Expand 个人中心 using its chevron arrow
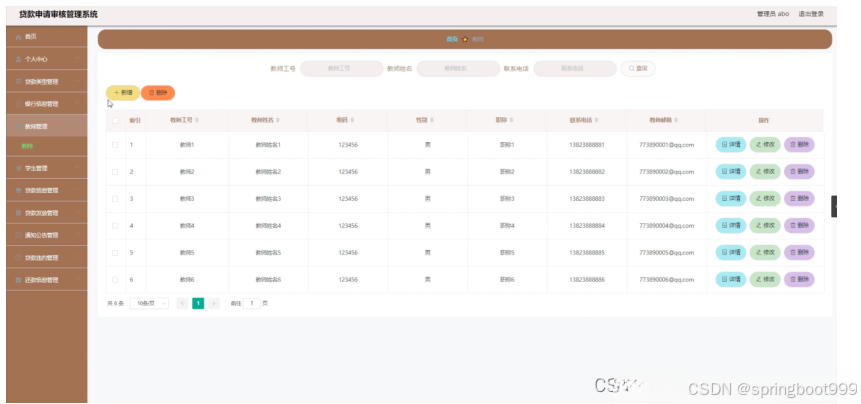The height and width of the screenshot is (404, 861). [x=77, y=59]
